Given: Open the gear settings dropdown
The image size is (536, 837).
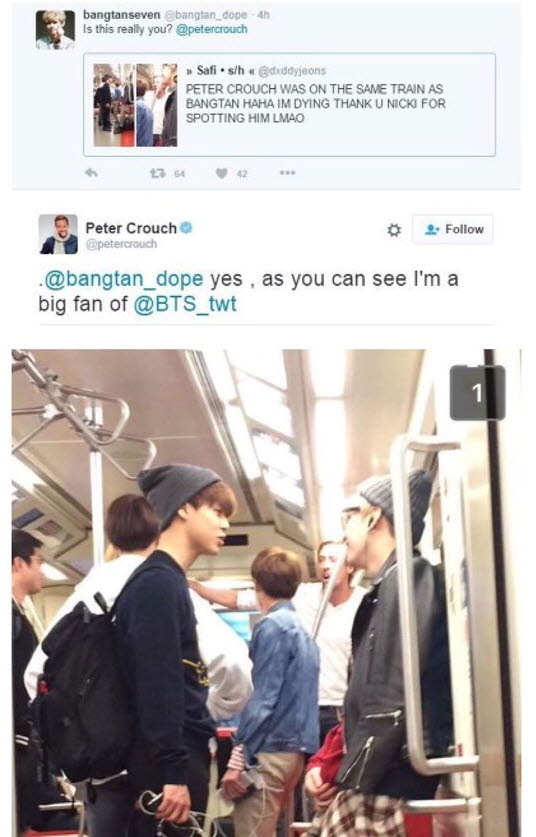Looking at the screenshot, I should [x=393, y=230].
